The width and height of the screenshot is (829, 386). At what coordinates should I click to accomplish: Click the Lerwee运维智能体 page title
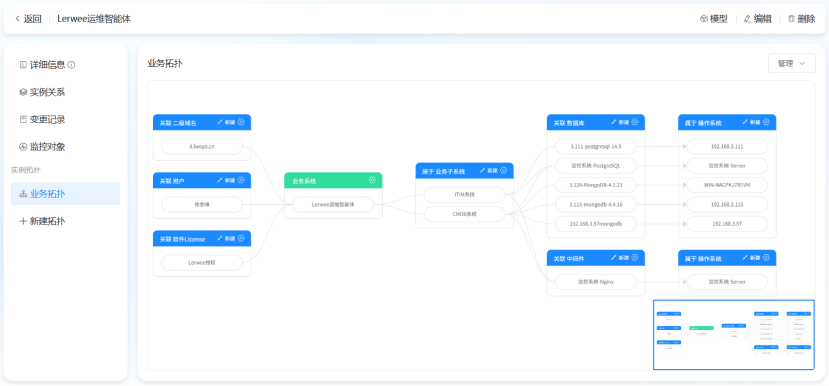[x=94, y=19]
